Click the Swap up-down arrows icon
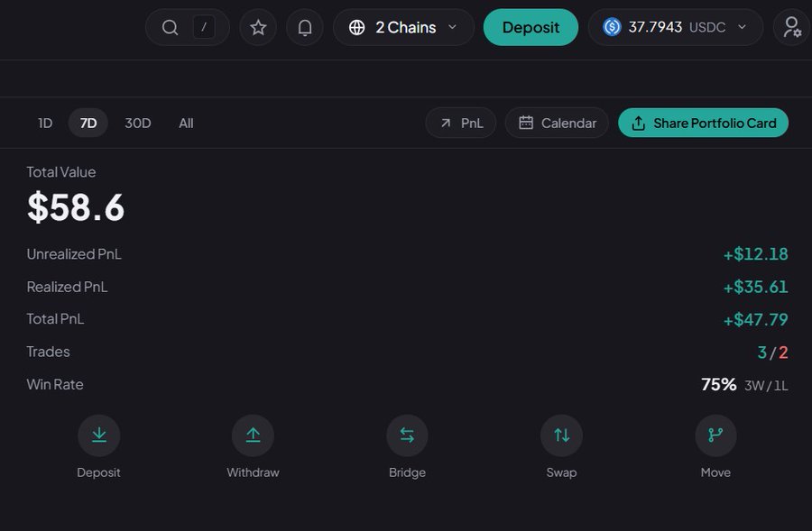The width and height of the screenshot is (812, 531). point(561,435)
